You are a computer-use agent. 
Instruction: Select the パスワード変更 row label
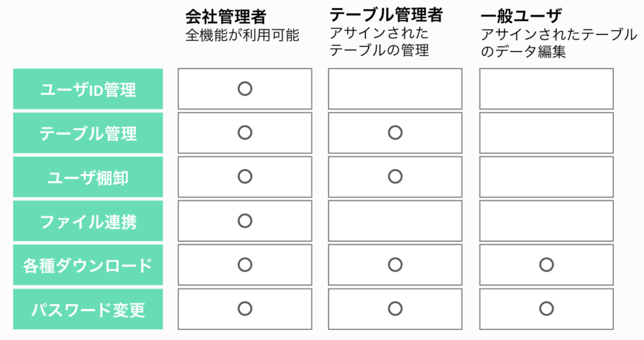click(x=88, y=309)
